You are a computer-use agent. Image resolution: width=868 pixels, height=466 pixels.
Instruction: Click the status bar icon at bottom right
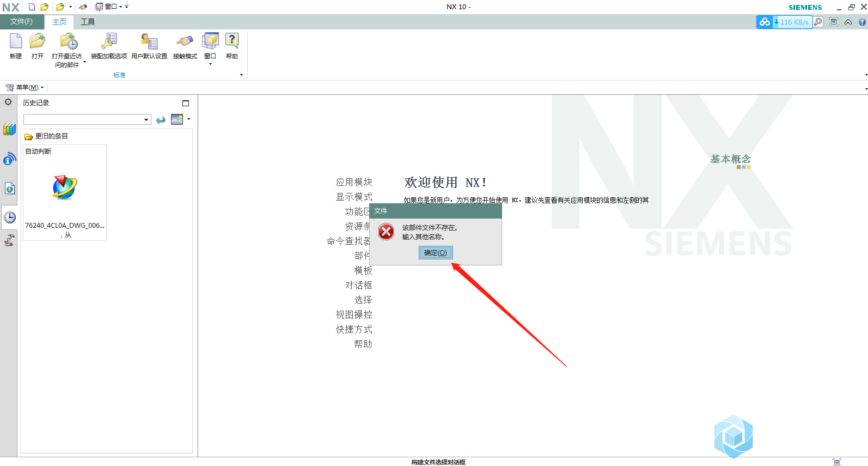(x=837, y=462)
